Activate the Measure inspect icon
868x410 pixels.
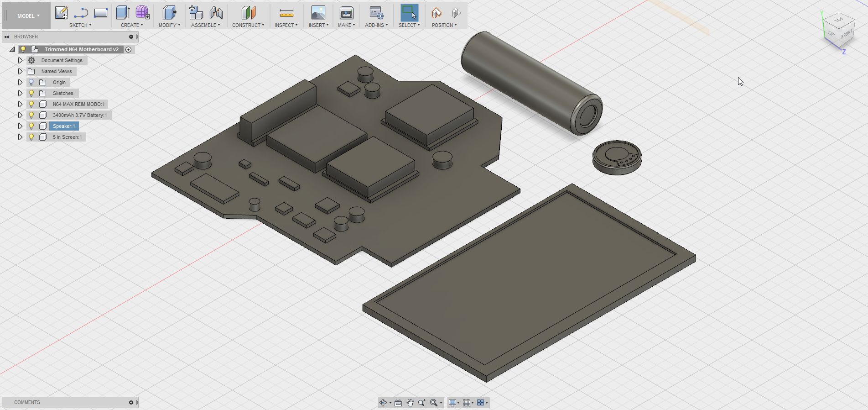click(286, 13)
